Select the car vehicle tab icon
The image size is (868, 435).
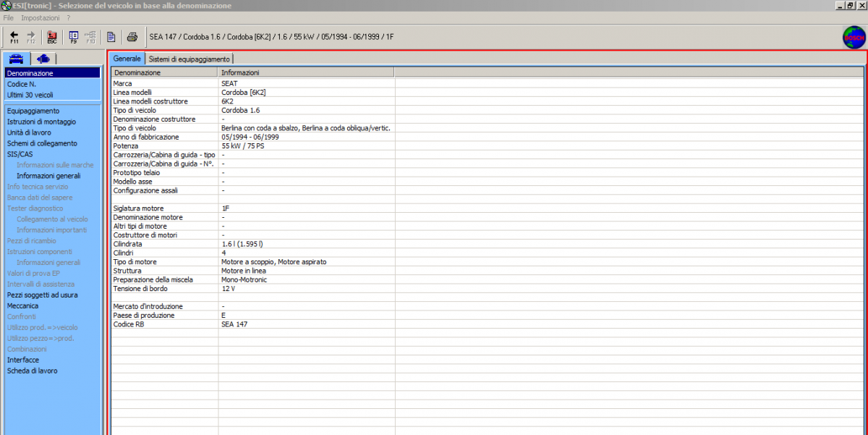tap(17, 59)
